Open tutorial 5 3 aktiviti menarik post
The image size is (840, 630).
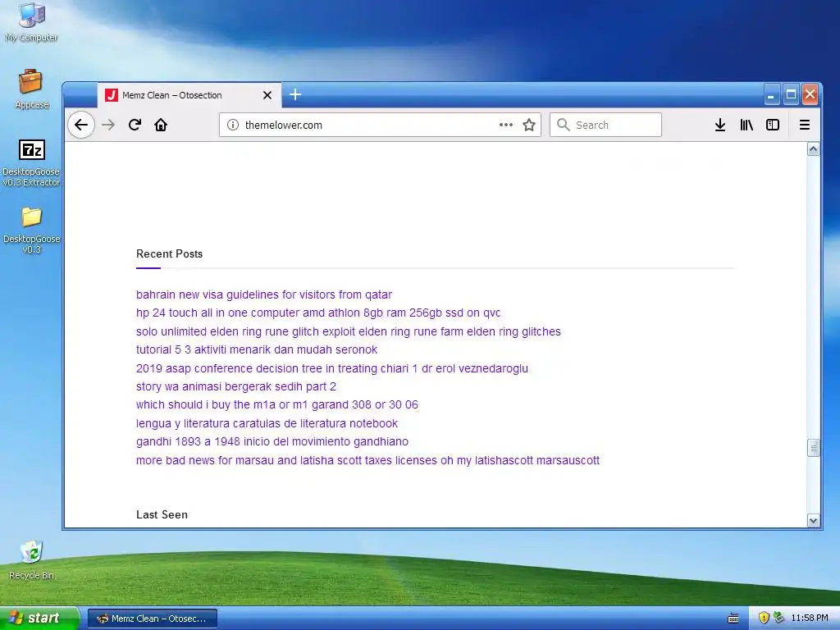[257, 349]
